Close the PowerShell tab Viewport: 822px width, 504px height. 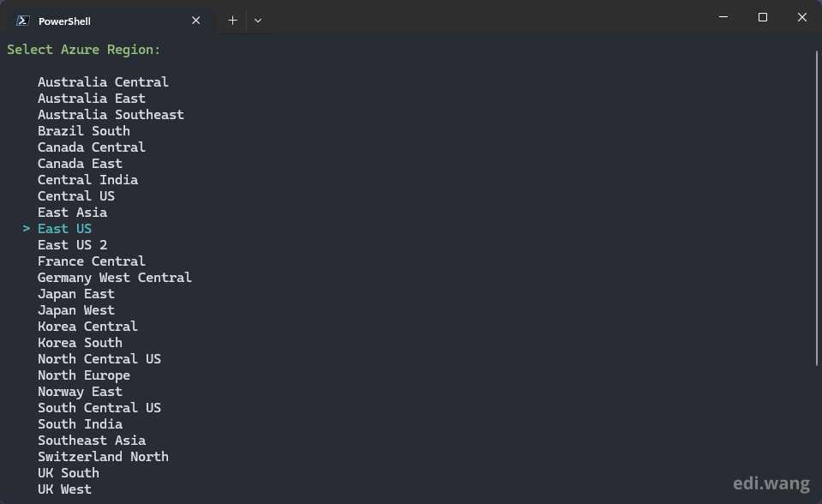tap(196, 21)
